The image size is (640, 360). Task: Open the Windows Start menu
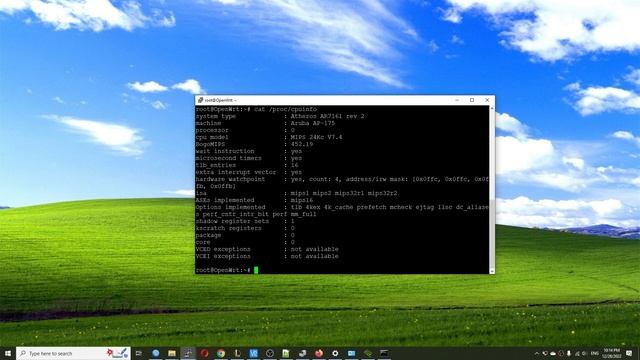(x=7, y=353)
